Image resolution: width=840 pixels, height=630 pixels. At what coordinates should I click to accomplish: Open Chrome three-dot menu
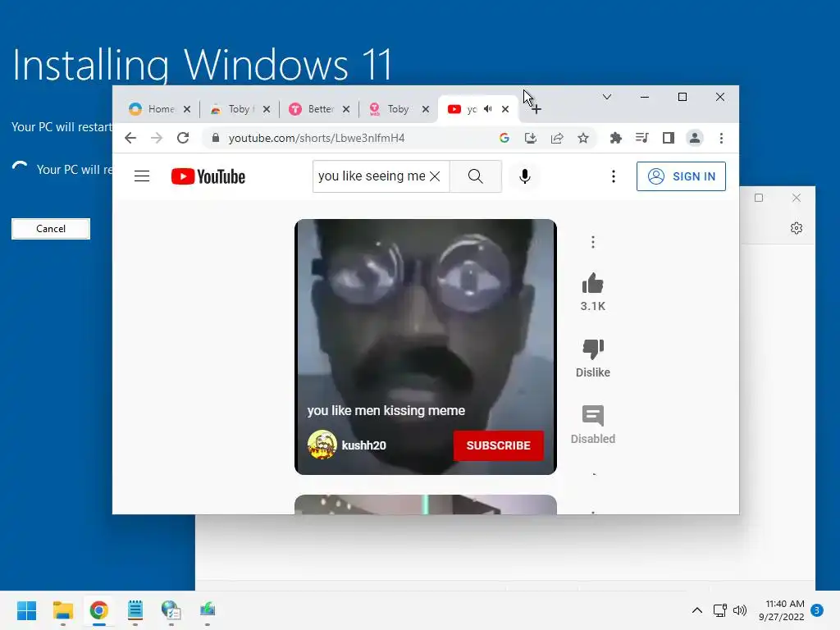click(721, 138)
